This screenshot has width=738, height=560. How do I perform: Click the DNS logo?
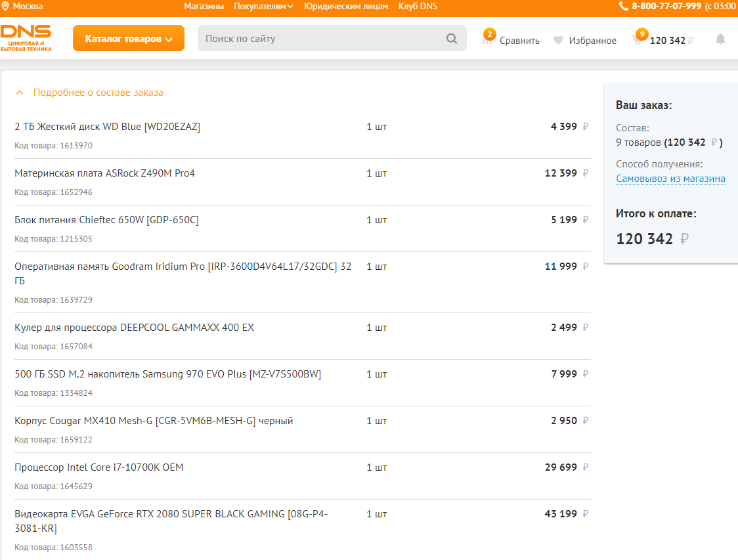(26, 38)
